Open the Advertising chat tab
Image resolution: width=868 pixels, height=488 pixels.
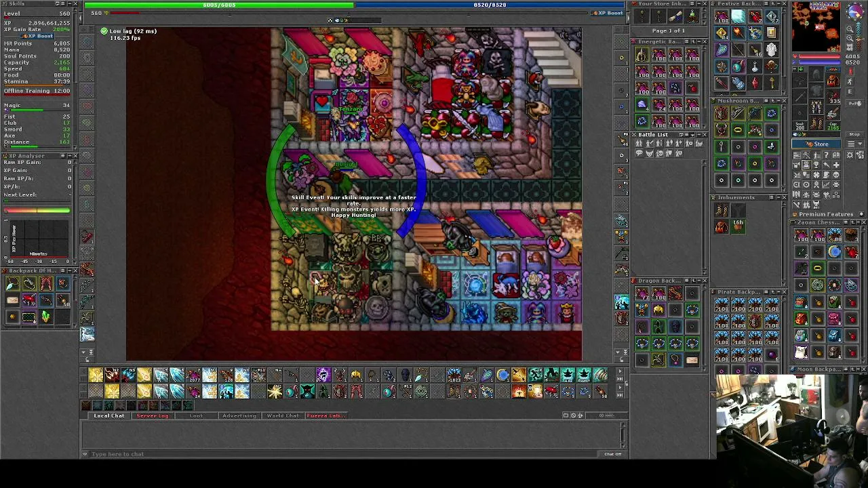pos(239,415)
